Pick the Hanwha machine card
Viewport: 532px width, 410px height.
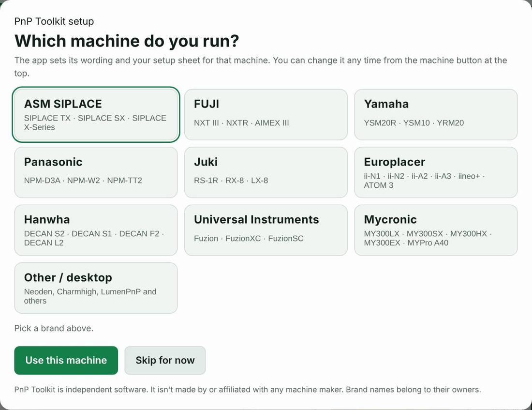pos(96,230)
